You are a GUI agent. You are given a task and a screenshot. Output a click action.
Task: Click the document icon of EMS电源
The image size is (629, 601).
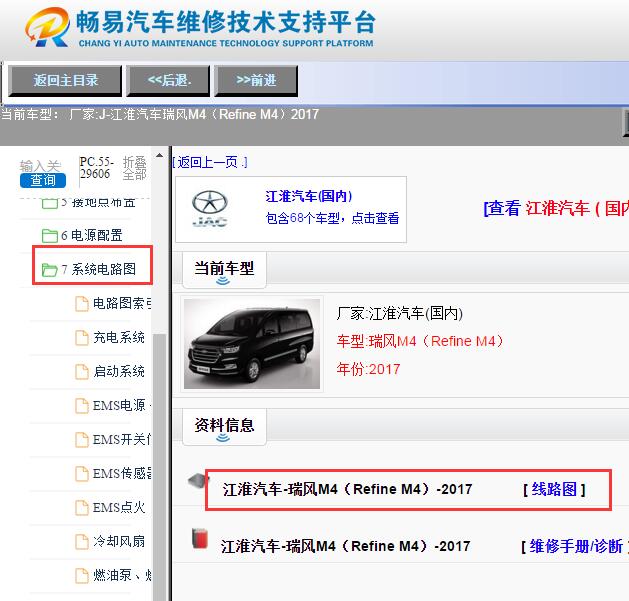pos(82,406)
